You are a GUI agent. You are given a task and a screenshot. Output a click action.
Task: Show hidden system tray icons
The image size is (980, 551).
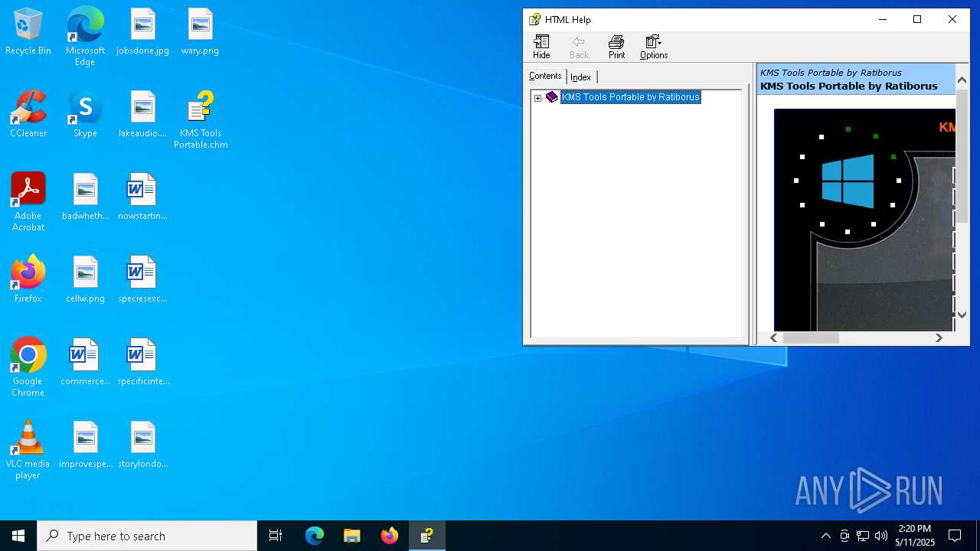[825, 536]
